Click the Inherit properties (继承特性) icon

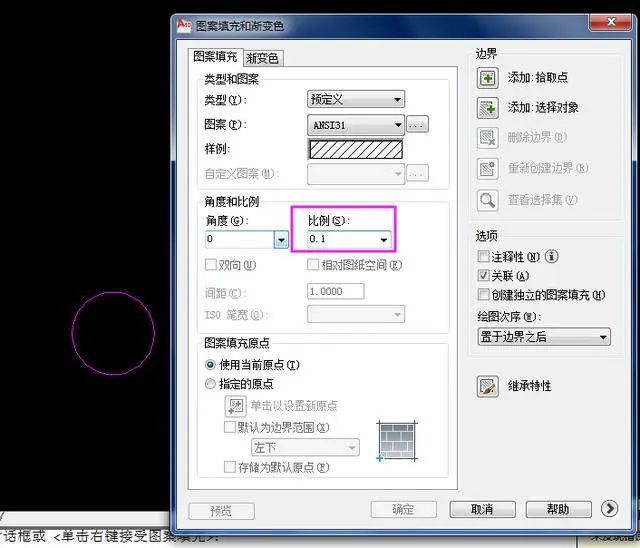[x=487, y=386]
